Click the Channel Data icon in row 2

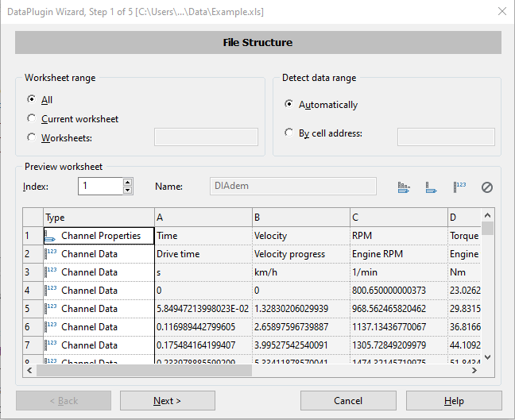(x=51, y=254)
